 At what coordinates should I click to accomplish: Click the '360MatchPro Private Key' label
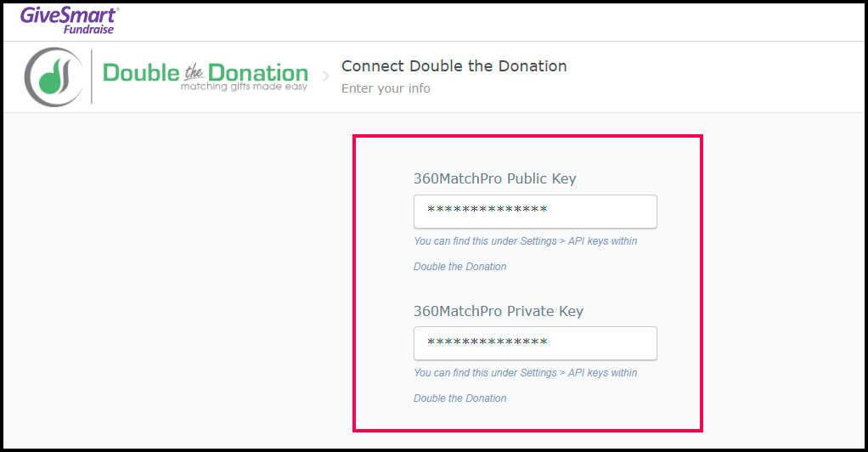tap(498, 311)
